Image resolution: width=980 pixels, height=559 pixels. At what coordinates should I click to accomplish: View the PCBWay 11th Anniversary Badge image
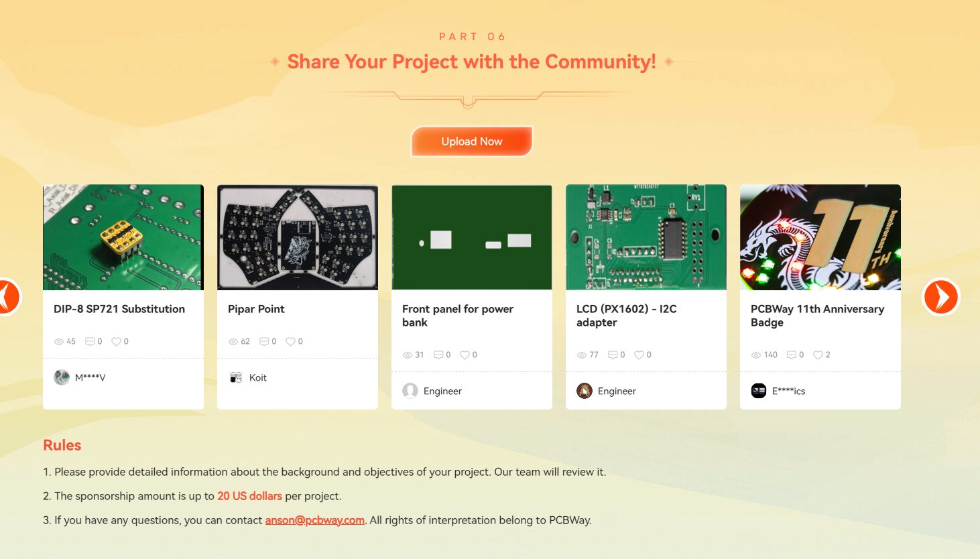pyautogui.click(x=820, y=237)
